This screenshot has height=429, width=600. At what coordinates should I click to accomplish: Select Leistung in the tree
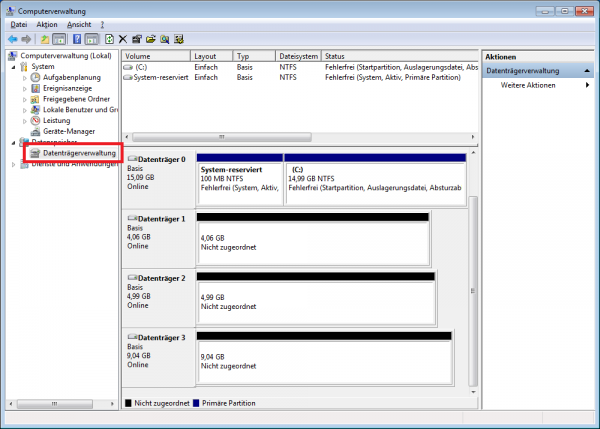[x=56, y=120]
